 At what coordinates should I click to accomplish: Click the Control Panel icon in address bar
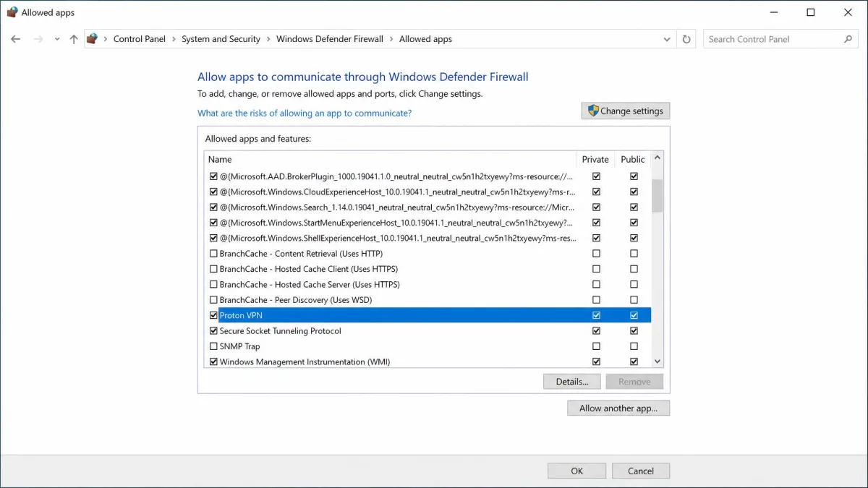[92, 39]
